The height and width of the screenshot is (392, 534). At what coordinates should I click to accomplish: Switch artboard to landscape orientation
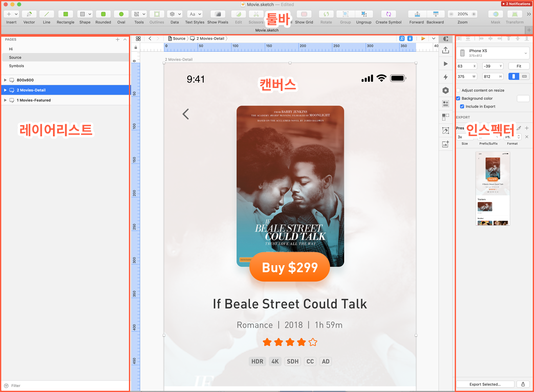(x=524, y=76)
